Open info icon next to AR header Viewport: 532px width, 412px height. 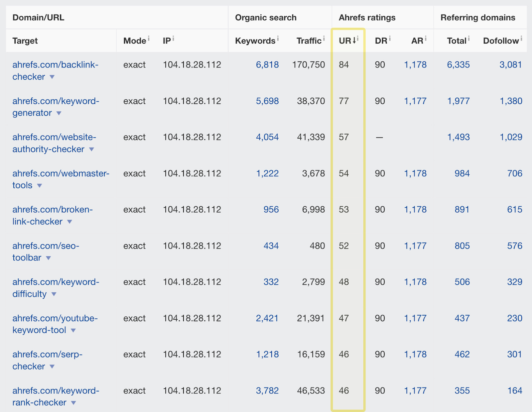click(426, 39)
